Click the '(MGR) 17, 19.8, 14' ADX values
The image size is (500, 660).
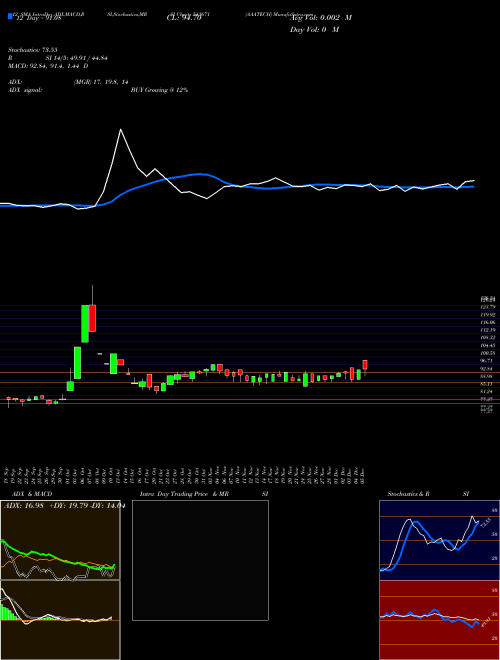(x=101, y=82)
